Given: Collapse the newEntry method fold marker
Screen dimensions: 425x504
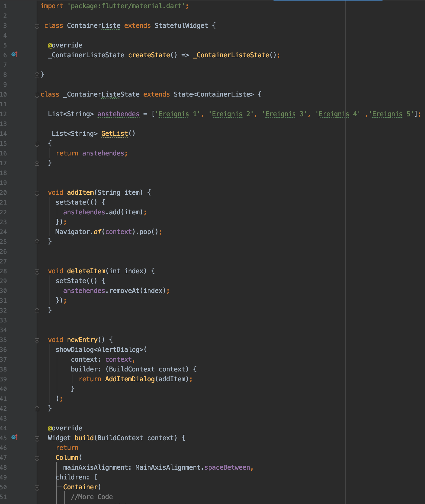Looking at the screenshot, I should [x=37, y=340].
